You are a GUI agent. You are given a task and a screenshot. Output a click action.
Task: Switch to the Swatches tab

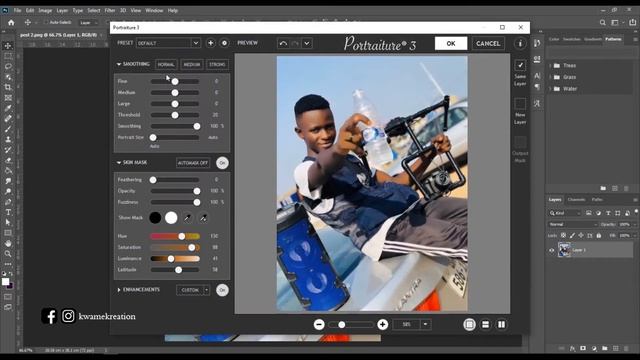[x=571, y=39]
